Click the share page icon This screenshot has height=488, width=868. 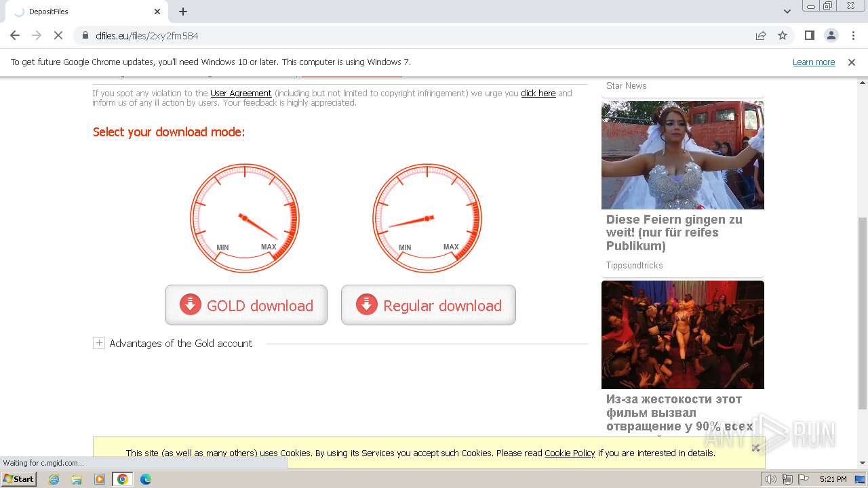(761, 35)
